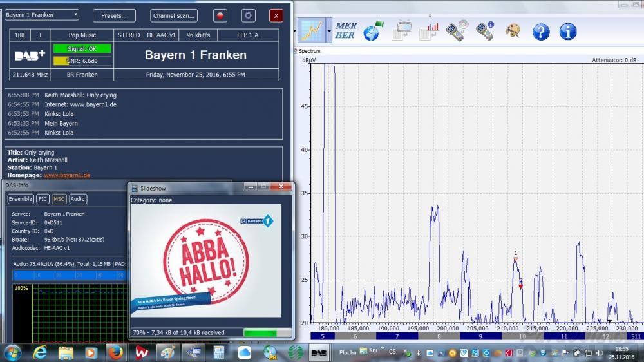Image resolution: width=644 pixels, height=362 pixels.
Task: Click the Service-ID value "0xD511"
Action: click(x=53, y=222)
